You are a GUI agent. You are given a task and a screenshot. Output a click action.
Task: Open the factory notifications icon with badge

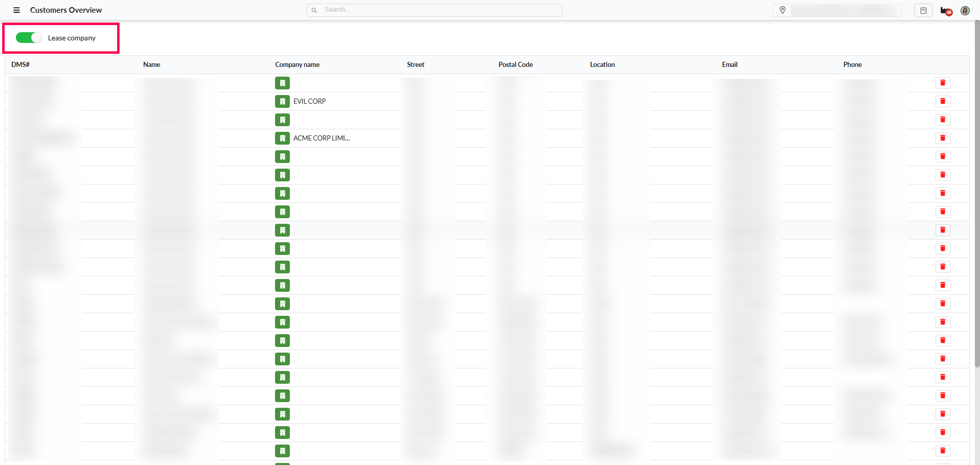point(946,11)
